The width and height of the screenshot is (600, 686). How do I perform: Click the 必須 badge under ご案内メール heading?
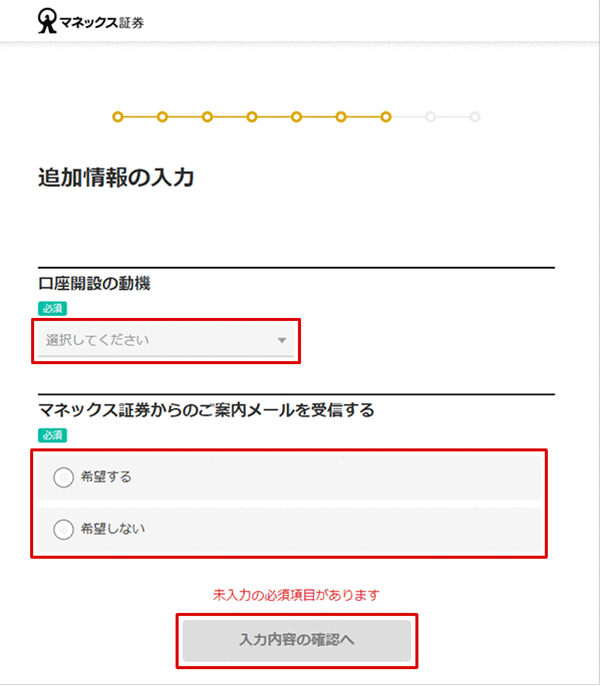pyautogui.click(x=52, y=435)
